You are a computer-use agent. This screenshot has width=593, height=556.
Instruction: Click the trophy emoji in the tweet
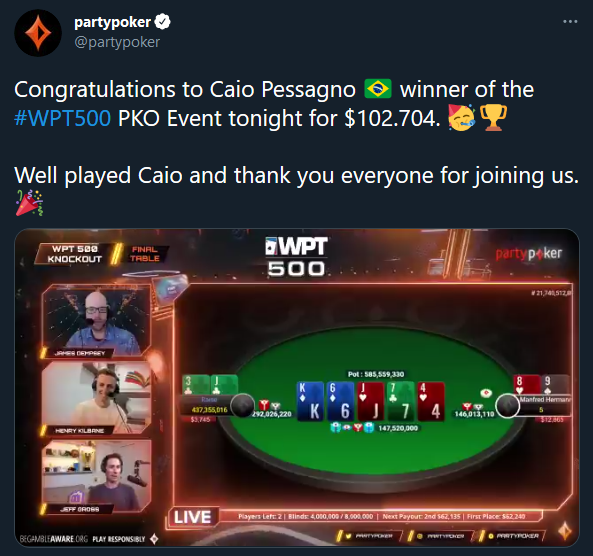pos(493,118)
